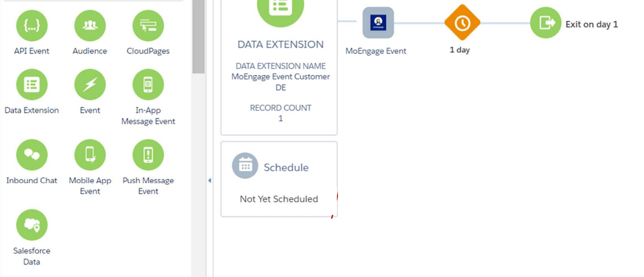Open the MoEngage Event activity on canvas
The width and height of the screenshot is (644, 277).
coord(378,23)
